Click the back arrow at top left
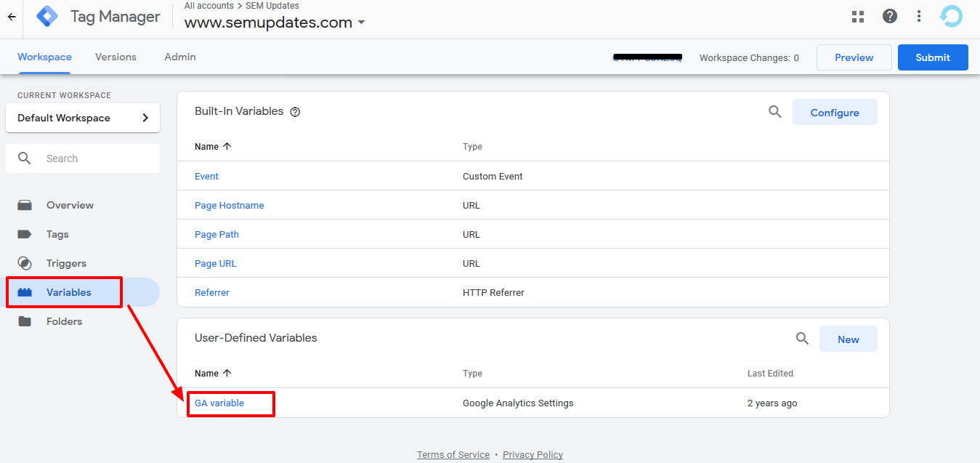The height and width of the screenshot is (463, 980). pyautogui.click(x=10, y=16)
